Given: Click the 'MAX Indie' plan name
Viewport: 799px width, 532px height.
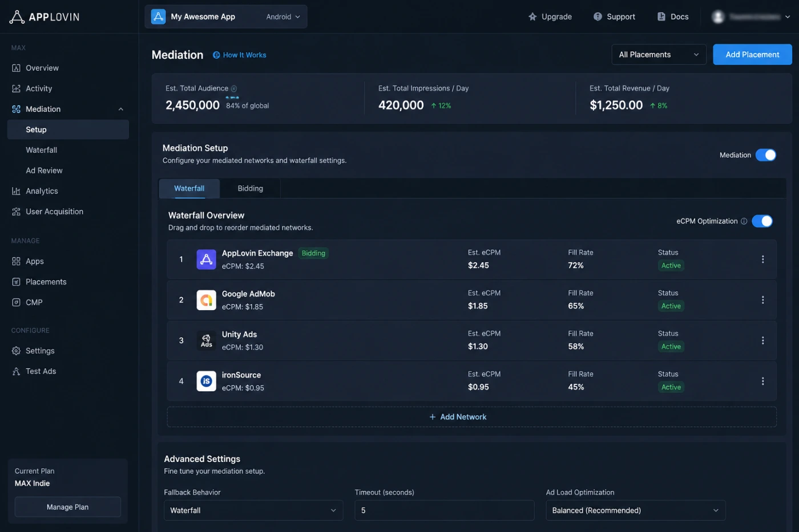Looking at the screenshot, I should click(33, 484).
